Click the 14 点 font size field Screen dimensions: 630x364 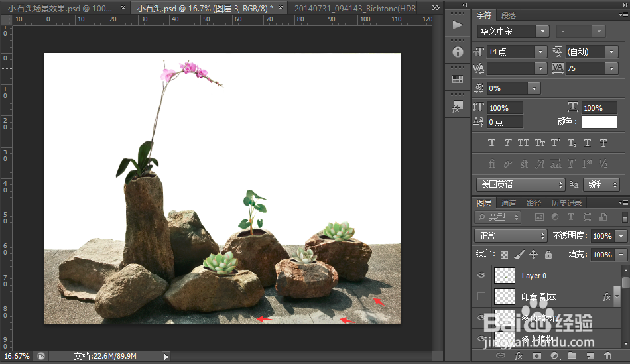(511, 52)
